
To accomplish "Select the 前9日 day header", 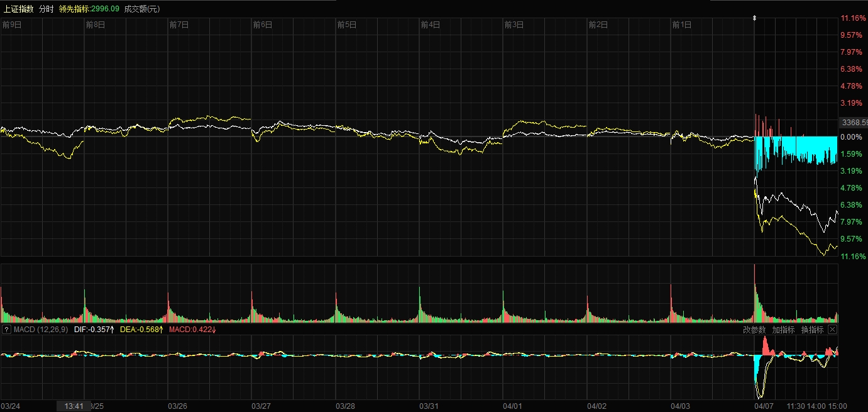I will pyautogui.click(x=12, y=25).
